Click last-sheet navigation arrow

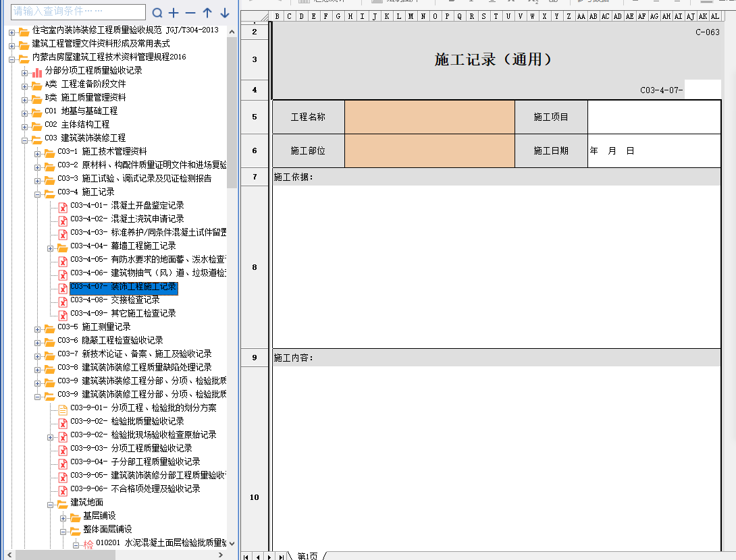tap(281, 557)
